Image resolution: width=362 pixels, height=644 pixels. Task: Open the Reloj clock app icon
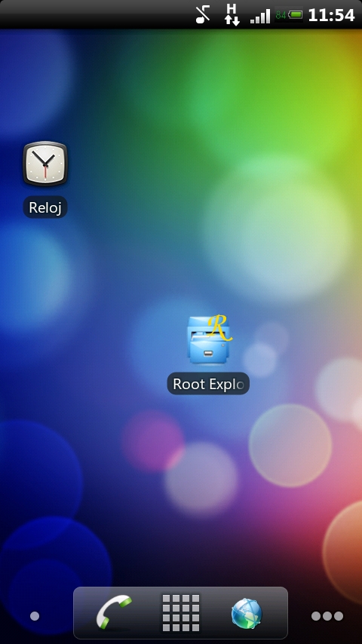(x=45, y=163)
